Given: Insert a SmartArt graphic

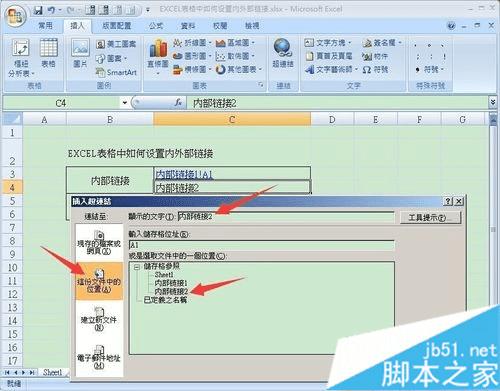Looking at the screenshot, I should click(116, 72).
